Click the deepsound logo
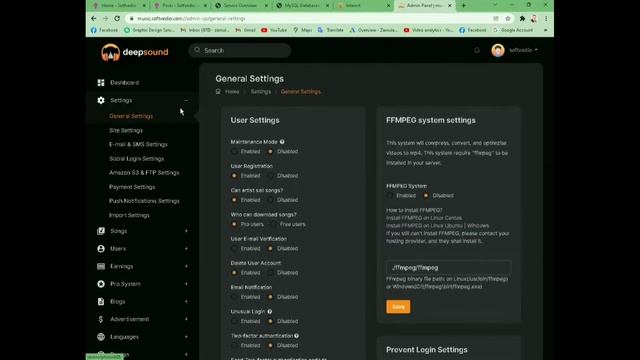This screenshot has height=360, width=640. (x=135, y=52)
